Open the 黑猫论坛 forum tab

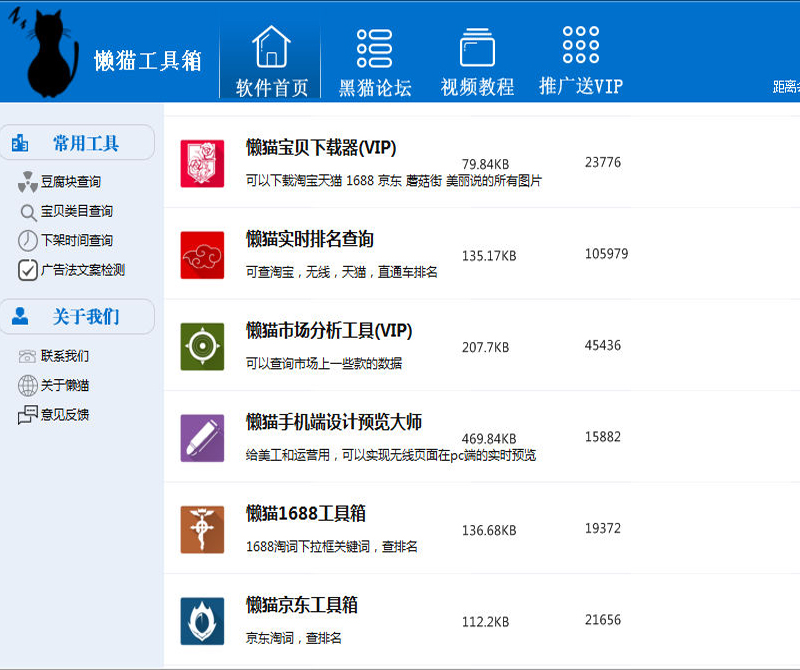point(374,60)
